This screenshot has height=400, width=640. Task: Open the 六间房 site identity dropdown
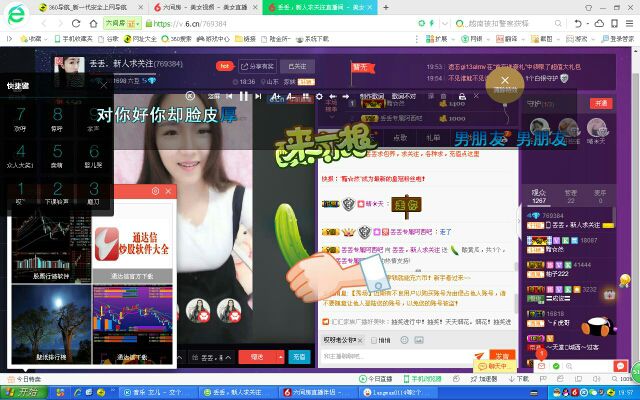(122, 24)
